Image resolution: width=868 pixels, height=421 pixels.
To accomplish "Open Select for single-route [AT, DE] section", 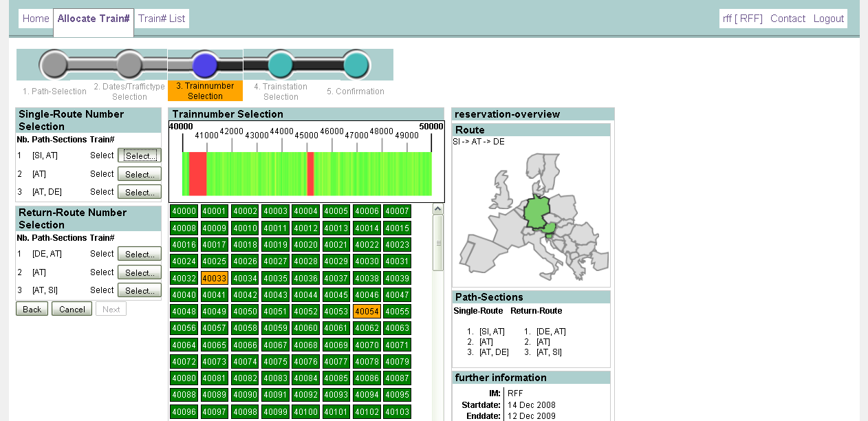I will pyautogui.click(x=139, y=192).
